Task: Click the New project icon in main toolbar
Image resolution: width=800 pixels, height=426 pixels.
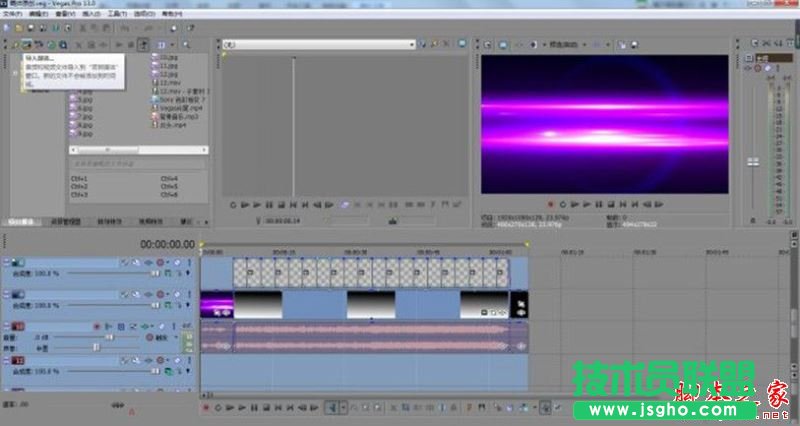Action: pyautogui.click(x=7, y=28)
